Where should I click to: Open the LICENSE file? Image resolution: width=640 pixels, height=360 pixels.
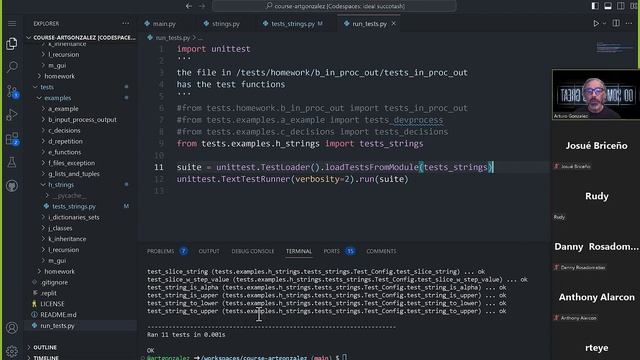click(52, 304)
